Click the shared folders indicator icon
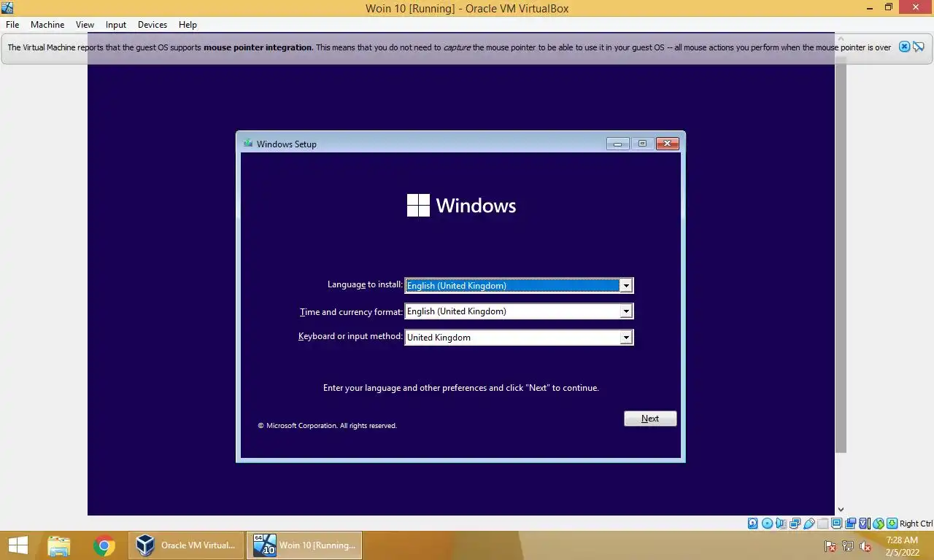 tap(823, 524)
